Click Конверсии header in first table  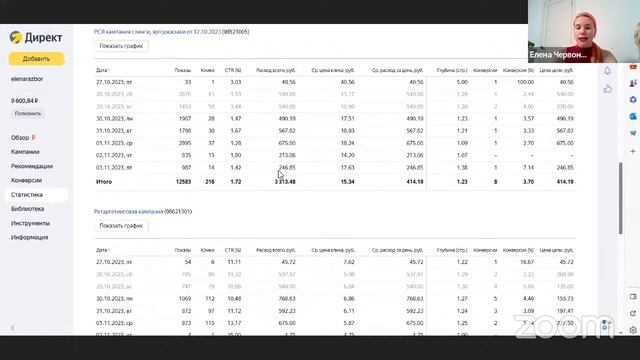[485, 70]
